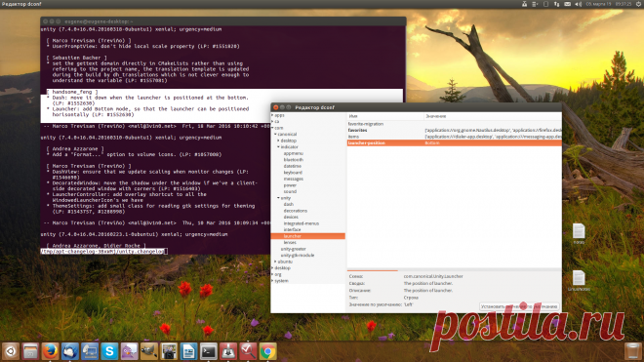The height and width of the screenshot is (362, 644).
Task: Select datetime under indicator
Action: pos(293,166)
